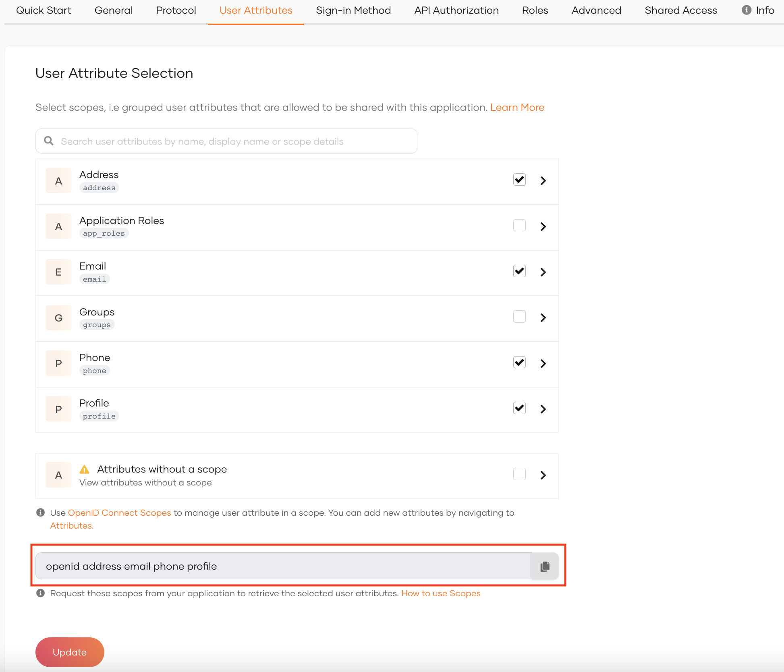The height and width of the screenshot is (672, 784).
Task: Click the warning triangle beside Attributes without scope
Action: click(x=84, y=469)
